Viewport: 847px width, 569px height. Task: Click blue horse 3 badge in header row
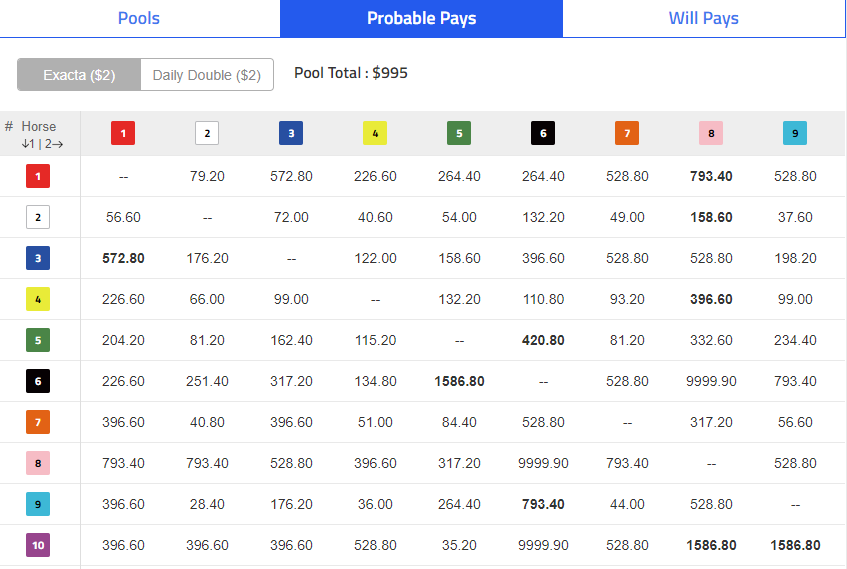(291, 133)
